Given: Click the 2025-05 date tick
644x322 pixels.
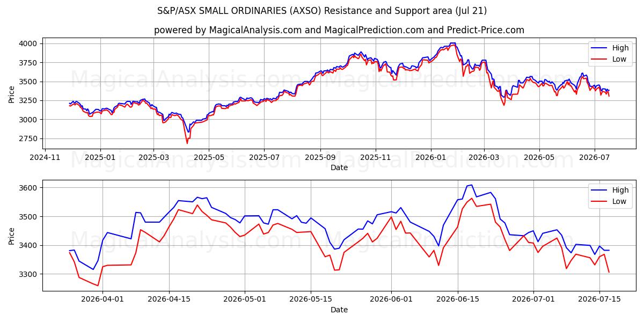Looking at the screenshot, I should pyautogui.click(x=209, y=158).
